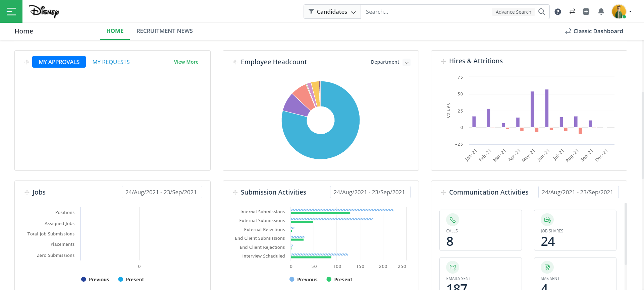Click the CALLS count 8
Screen dimensions: 644x290
click(x=450, y=241)
